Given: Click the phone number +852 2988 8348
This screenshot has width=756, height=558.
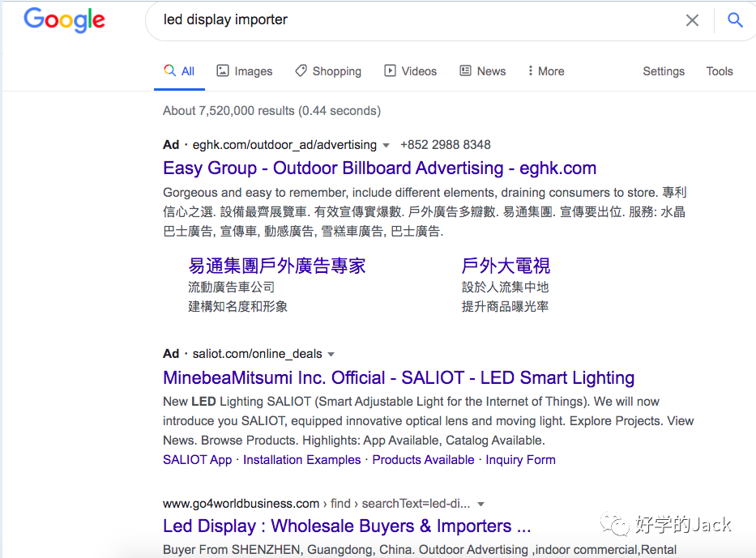Looking at the screenshot, I should 445,144.
